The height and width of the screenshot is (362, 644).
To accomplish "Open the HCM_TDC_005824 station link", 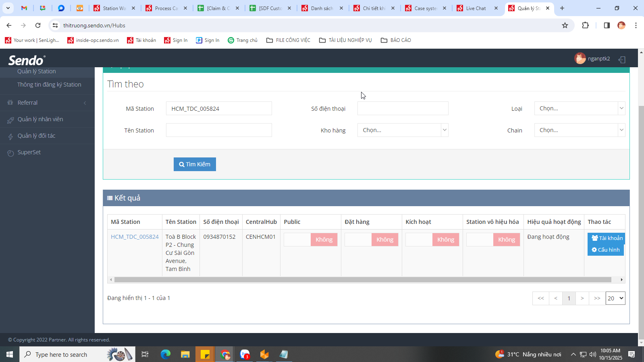I will point(135,237).
